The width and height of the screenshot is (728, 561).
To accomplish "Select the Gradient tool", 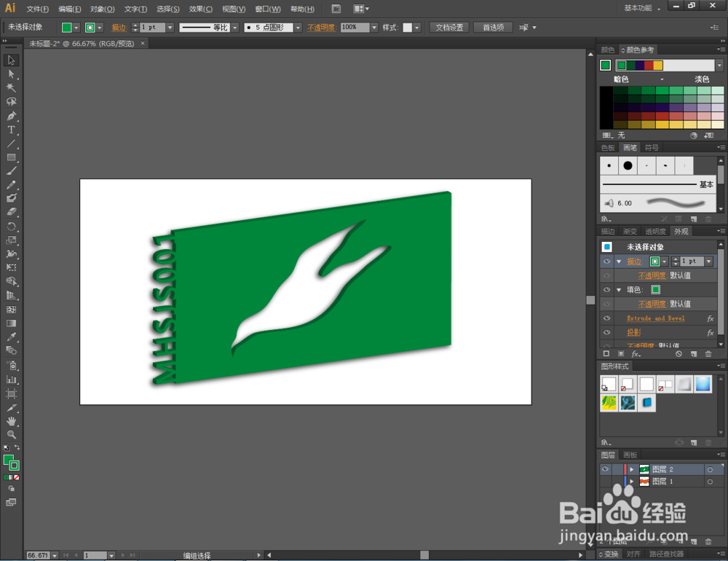I will [11, 323].
